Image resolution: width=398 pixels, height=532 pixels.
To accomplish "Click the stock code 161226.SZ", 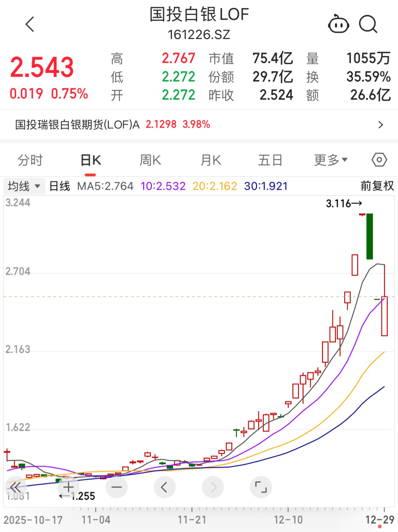I will (x=199, y=35).
